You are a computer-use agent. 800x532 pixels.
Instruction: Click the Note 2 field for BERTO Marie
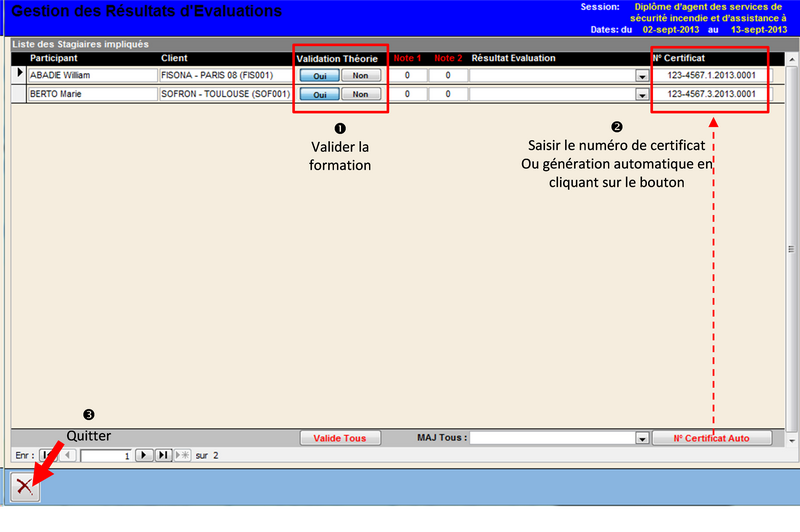(x=448, y=94)
